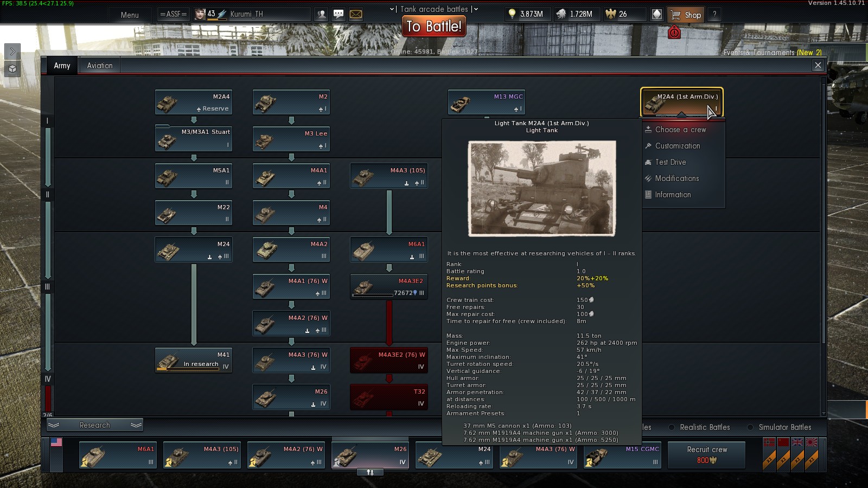Open the Tank arcade battles mode dropdown

[x=434, y=9]
